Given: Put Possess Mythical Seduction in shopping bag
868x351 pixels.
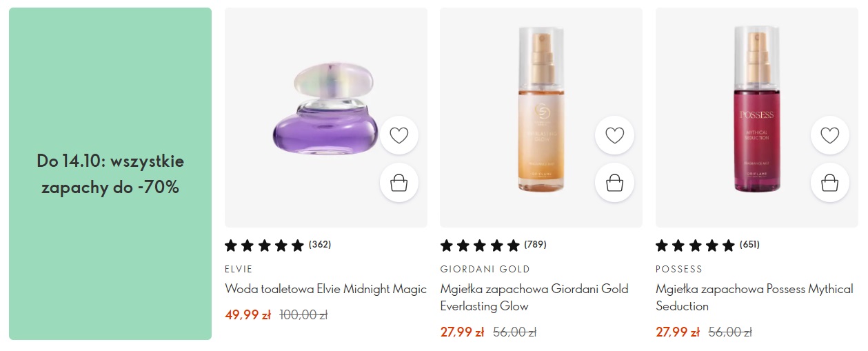Looking at the screenshot, I should click(829, 183).
